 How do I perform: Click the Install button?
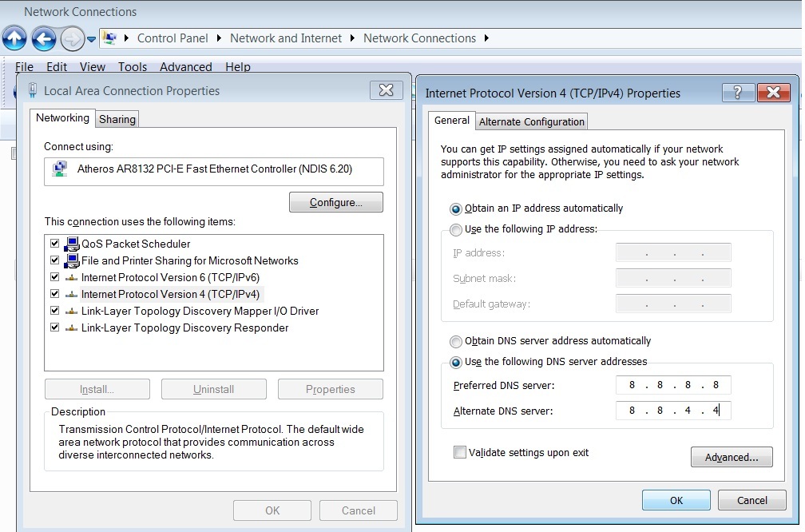[97, 389]
